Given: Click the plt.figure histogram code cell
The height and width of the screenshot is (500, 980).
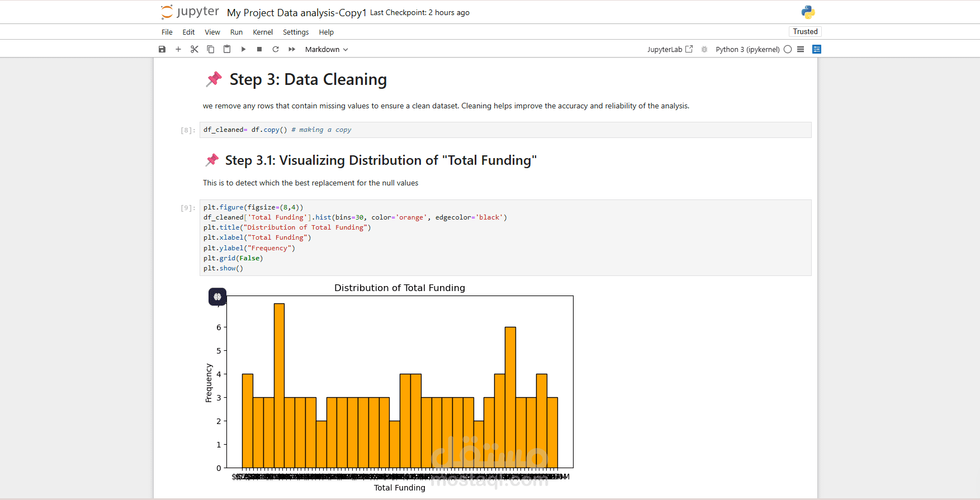Looking at the screenshot, I should click(x=505, y=237).
